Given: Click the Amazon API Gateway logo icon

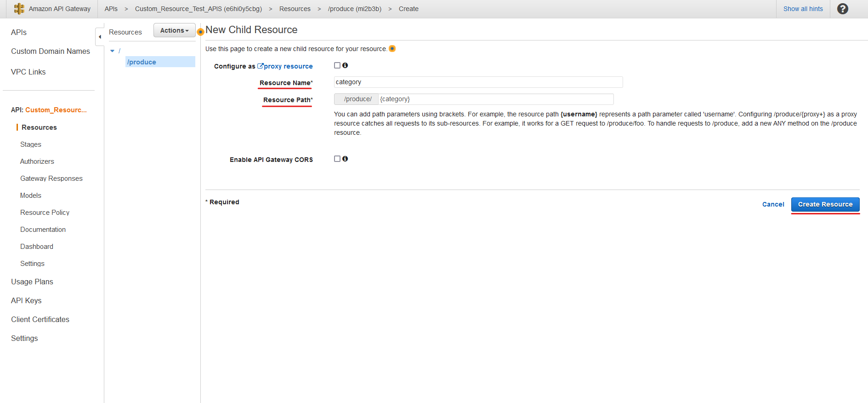Looking at the screenshot, I should [19, 9].
